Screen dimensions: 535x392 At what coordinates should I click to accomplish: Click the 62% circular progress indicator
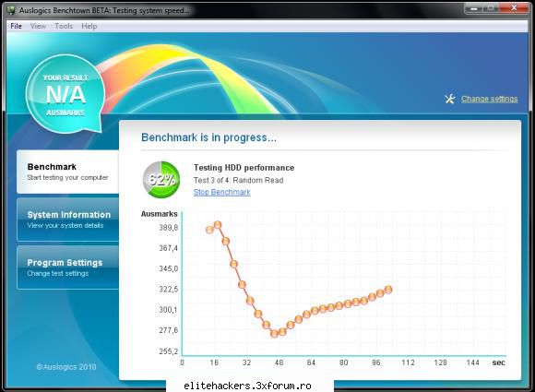161,180
